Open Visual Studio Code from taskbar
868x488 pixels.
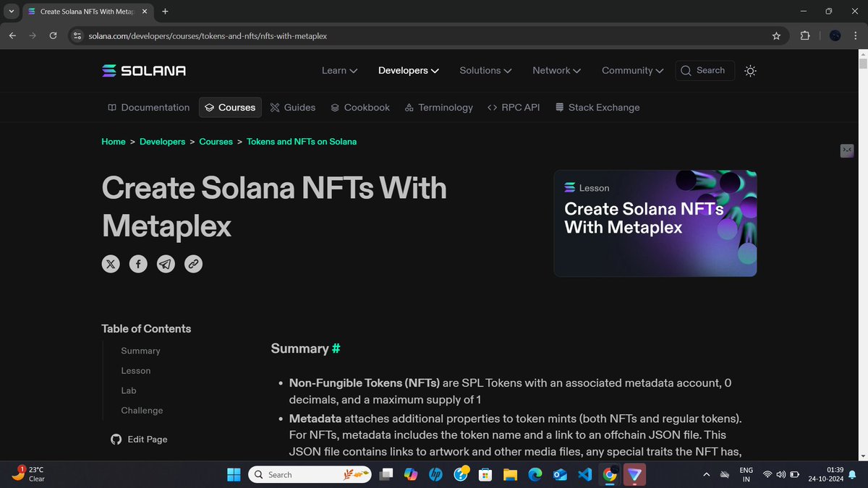[584, 474]
